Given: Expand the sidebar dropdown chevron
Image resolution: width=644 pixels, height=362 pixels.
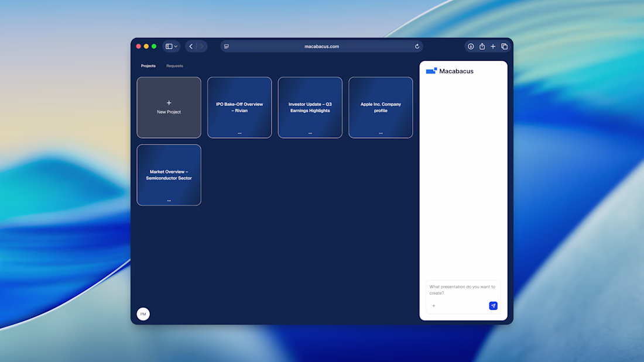Looking at the screenshot, I should [176, 46].
